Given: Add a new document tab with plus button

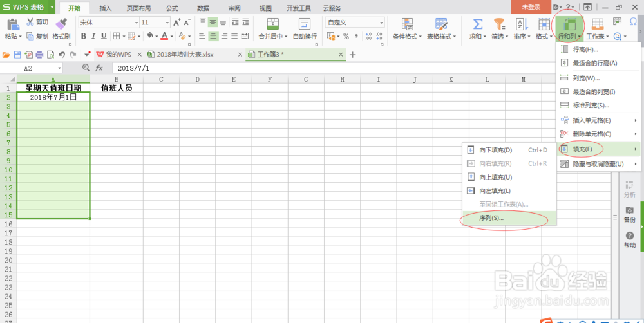Looking at the screenshot, I should coord(352,55).
